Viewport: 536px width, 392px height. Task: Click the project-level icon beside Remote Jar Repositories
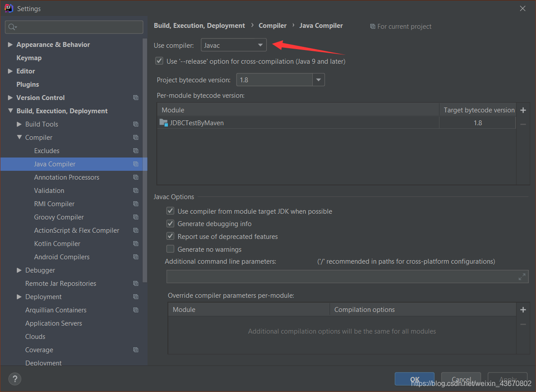click(x=136, y=284)
